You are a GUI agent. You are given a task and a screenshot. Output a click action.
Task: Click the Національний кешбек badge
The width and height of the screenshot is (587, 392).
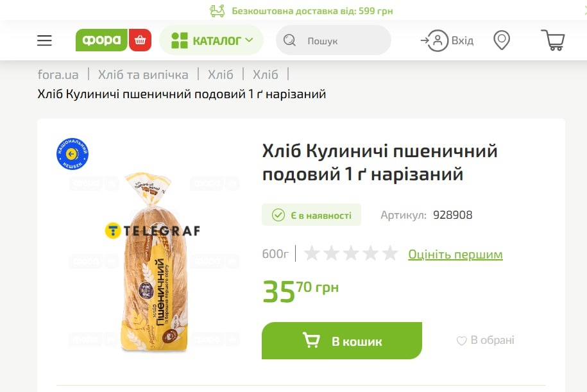72,154
